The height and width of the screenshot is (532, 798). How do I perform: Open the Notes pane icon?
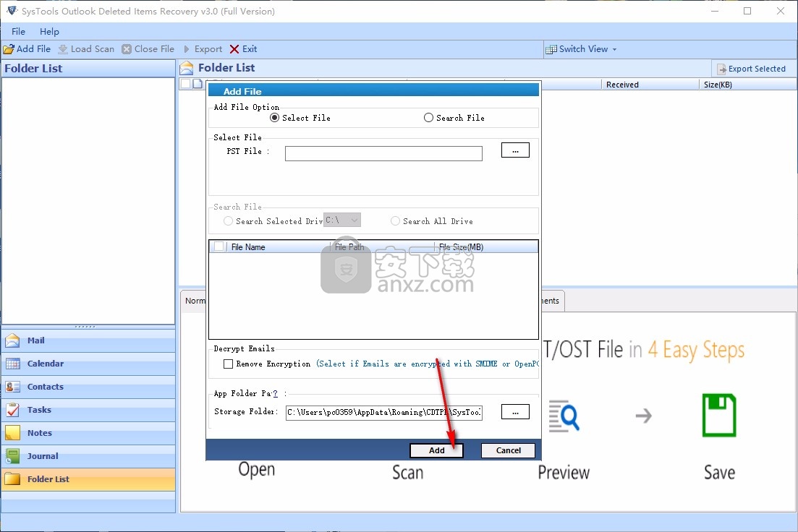pyautogui.click(x=13, y=433)
